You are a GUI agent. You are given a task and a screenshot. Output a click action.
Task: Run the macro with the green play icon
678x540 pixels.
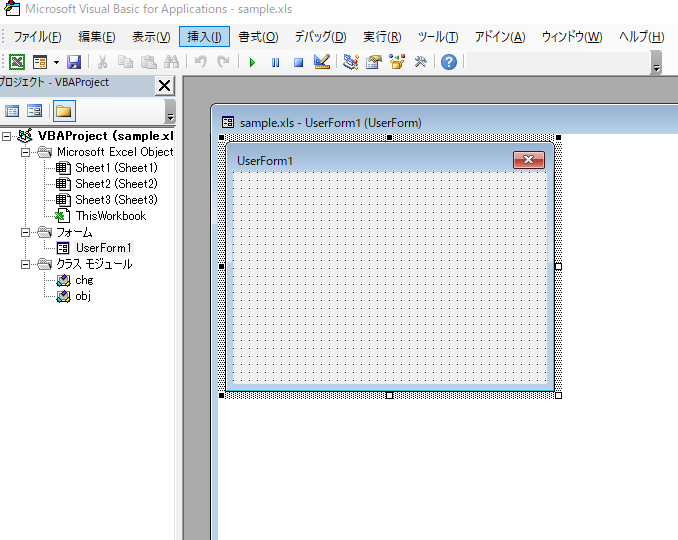tap(253, 63)
